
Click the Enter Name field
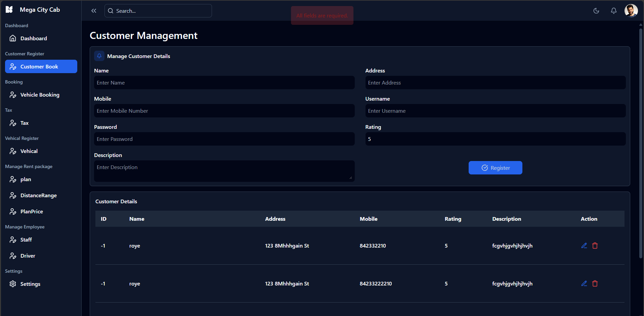[224, 83]
